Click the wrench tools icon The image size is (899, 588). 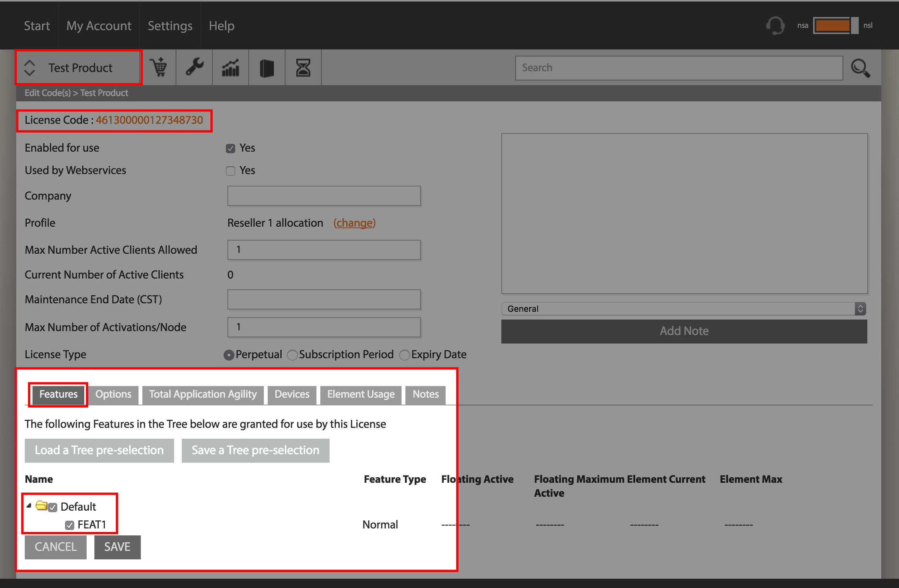coord(194,68)
